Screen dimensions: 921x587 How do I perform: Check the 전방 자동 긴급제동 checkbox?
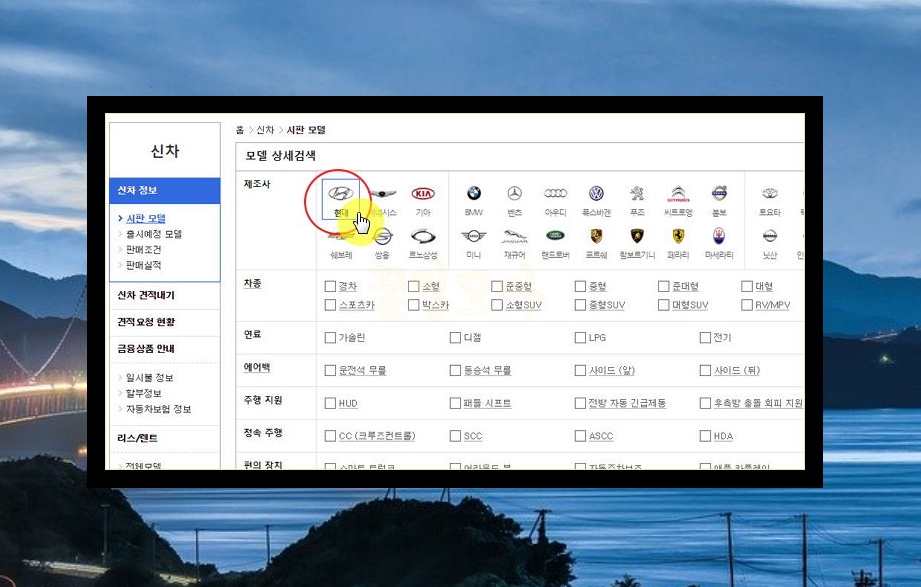(x=580, y=403)
